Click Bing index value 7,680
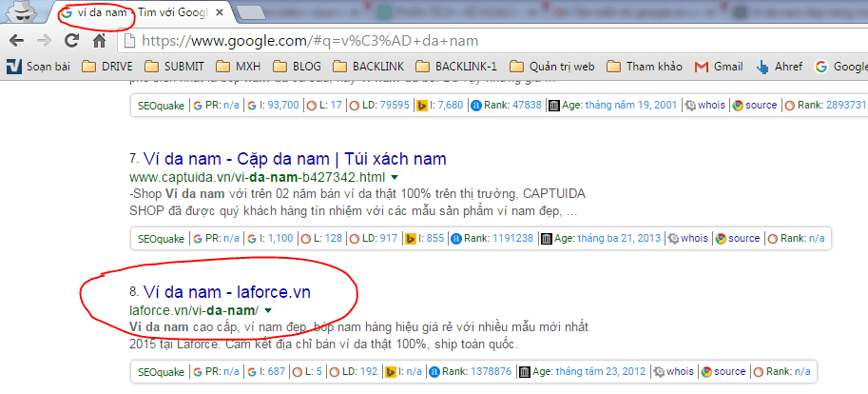 450,106
